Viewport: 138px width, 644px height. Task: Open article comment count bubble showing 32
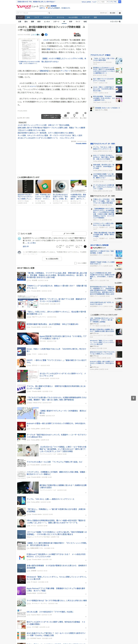33,35
